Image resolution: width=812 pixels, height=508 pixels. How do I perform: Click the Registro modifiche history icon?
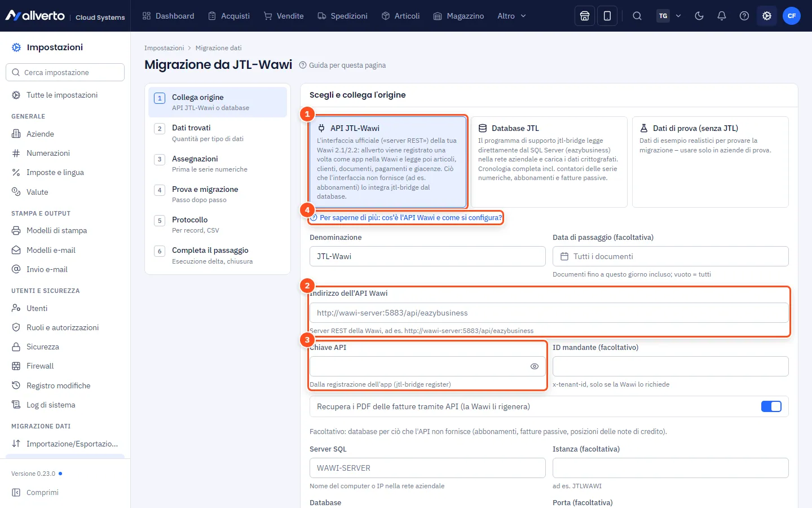[x=16, y=386]
